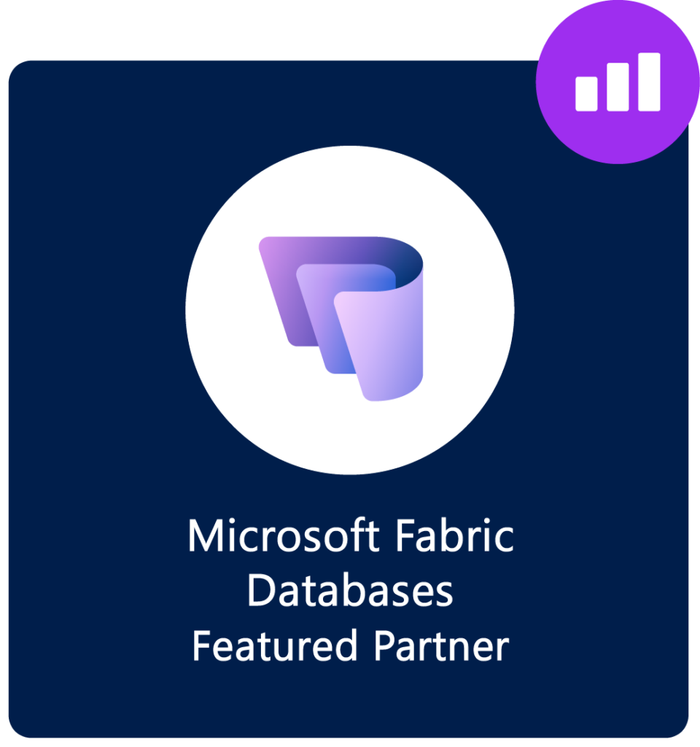The image size is (700, 747).
Task: Click the word "Partner"
Action: tap(441, 646)
